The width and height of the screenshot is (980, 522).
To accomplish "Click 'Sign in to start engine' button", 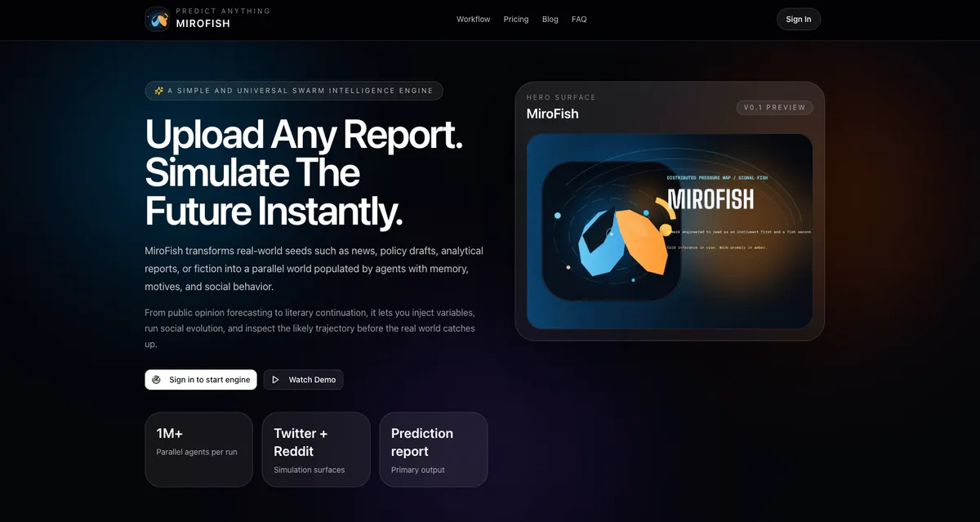I will (201, 380).
